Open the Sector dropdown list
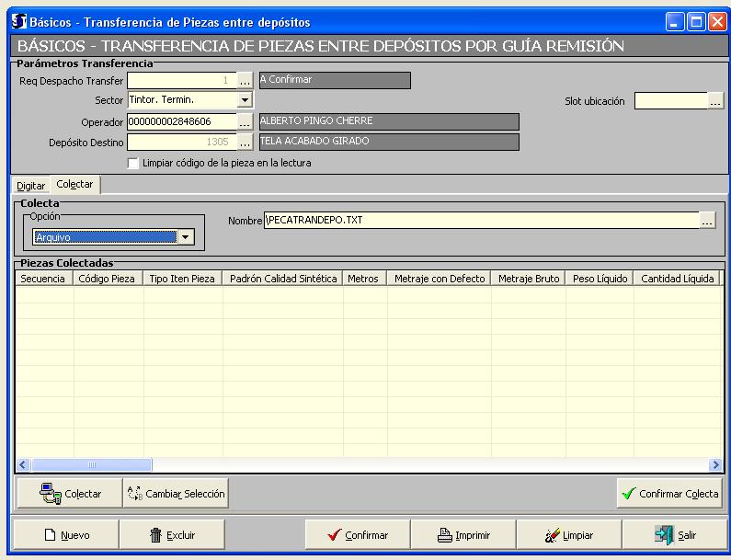 coord(245,100)
